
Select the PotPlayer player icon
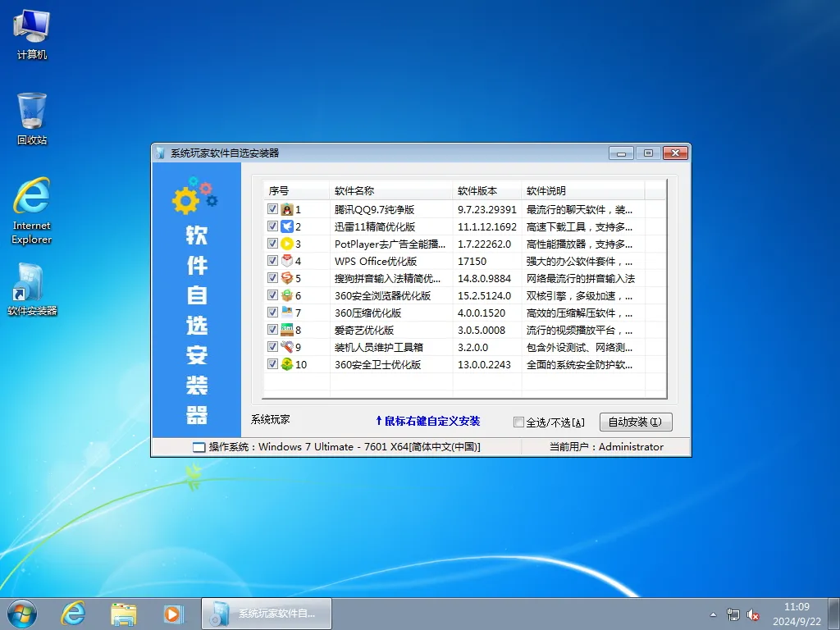287,244
